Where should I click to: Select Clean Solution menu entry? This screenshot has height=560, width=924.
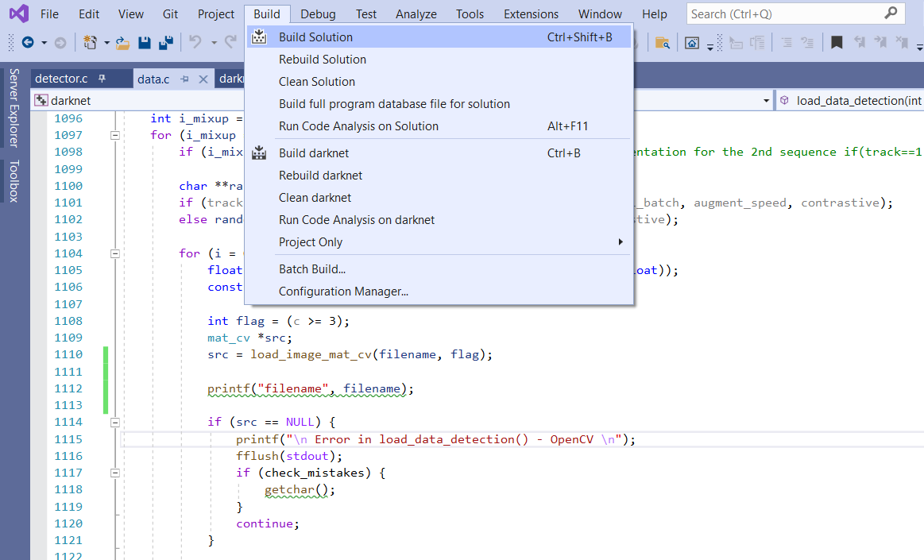coord(439,82)
